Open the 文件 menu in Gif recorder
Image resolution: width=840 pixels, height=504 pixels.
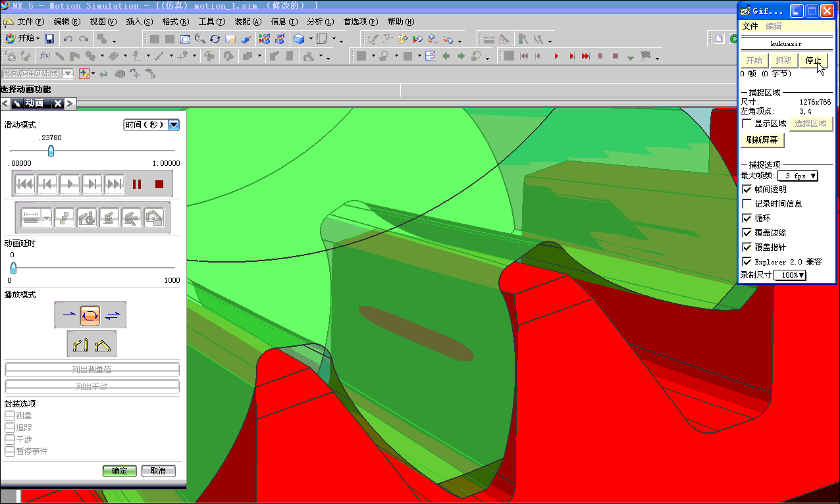(x=750, y=26)
